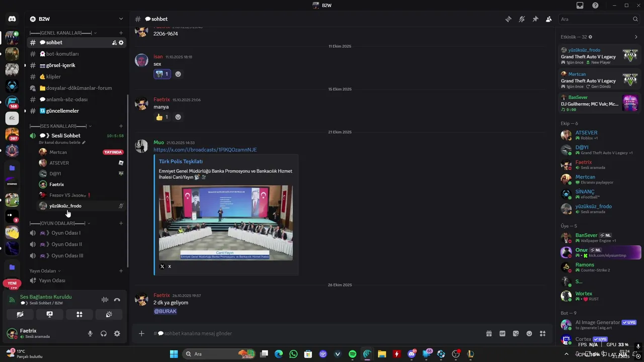Image resolution: width=644 pixels, height=362 pixels.
Task: Toggle member list visibility icon
Action: (548, 19)
